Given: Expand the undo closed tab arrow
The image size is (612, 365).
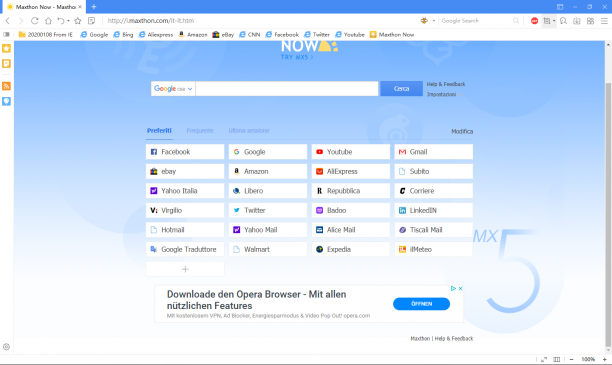Looking at the screenshot, I should (x=68, y=21).
